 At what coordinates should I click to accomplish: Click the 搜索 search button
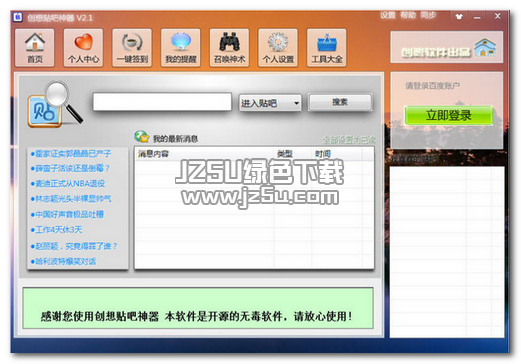coord(340,102)
